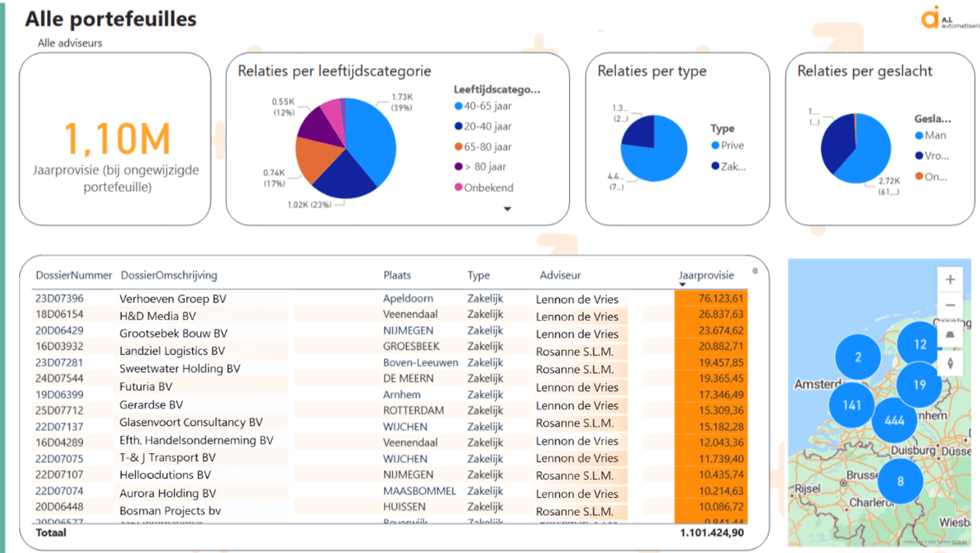Viewport: 980px width, 553px height.
Task: Filter geslacht by the On... legend entry
Action: (x=931, y=177)
